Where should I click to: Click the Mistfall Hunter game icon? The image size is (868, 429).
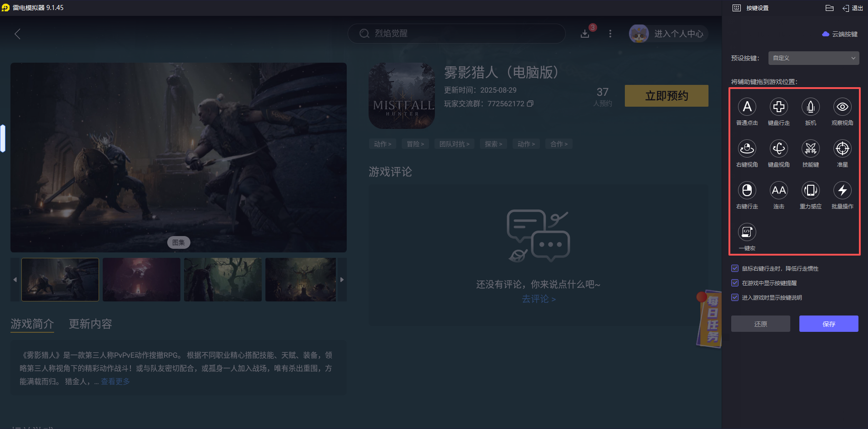(x=402, y=96)
